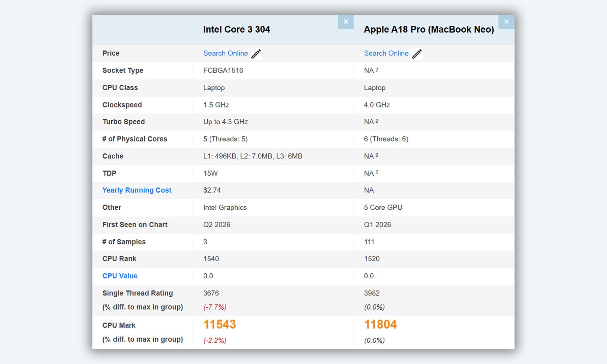Click Single Thread Rating row label

pyautogui.click(x=138, y=293)
